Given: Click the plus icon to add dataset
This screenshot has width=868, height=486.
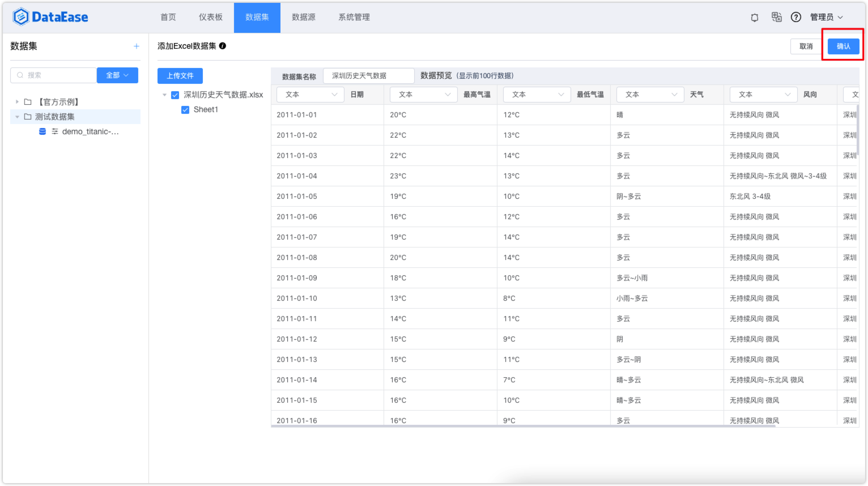Looking at the screenshot, I should [x=136, y=46].
